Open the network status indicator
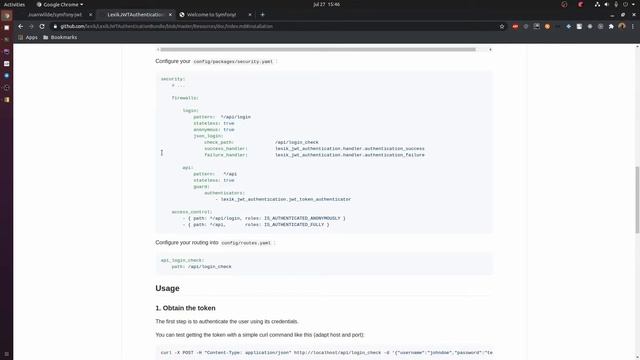 click(x=597, y=4)
